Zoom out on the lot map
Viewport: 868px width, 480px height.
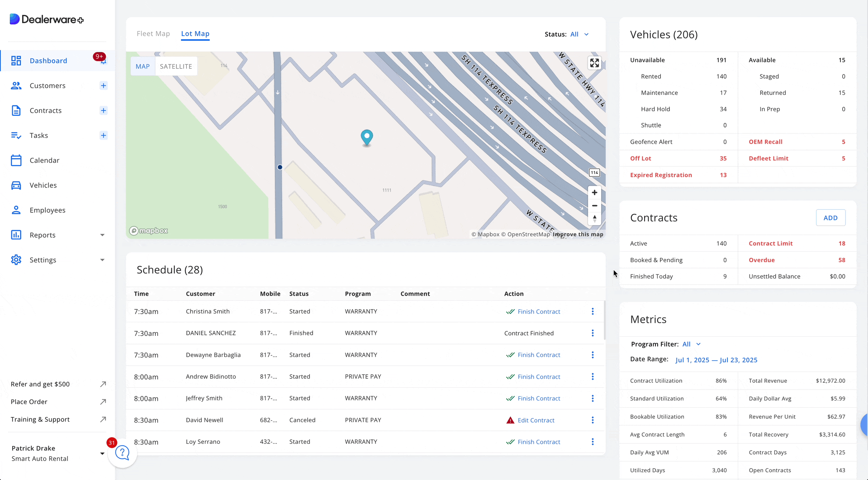tap(594, 206)
